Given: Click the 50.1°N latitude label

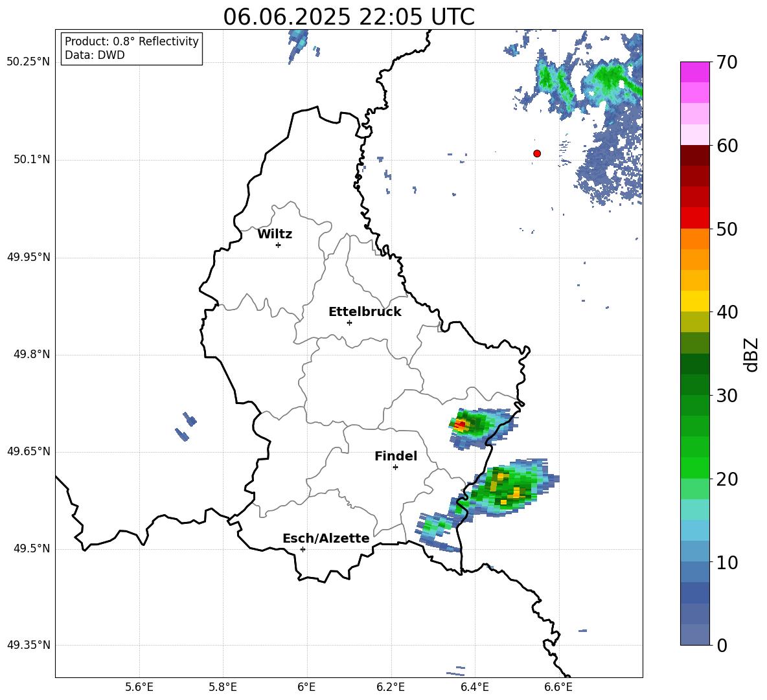Looking at the screenshot, I should (32, 159).
